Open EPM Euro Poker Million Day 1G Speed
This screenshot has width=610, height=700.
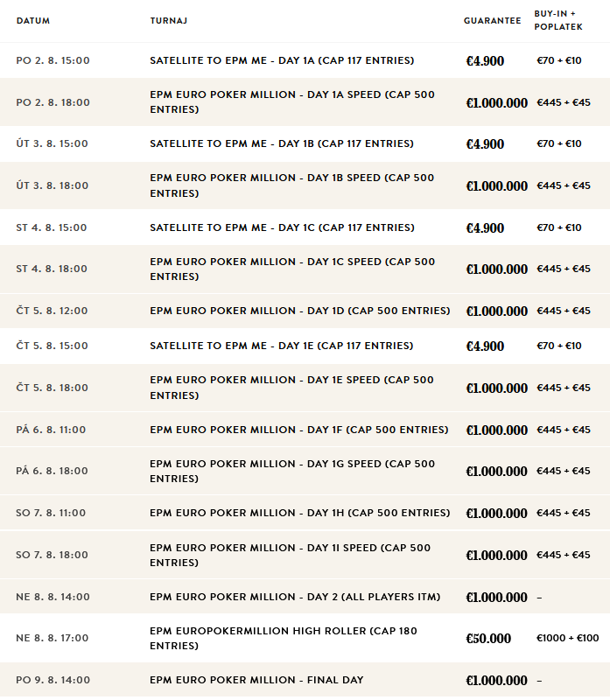click(305, 471)
